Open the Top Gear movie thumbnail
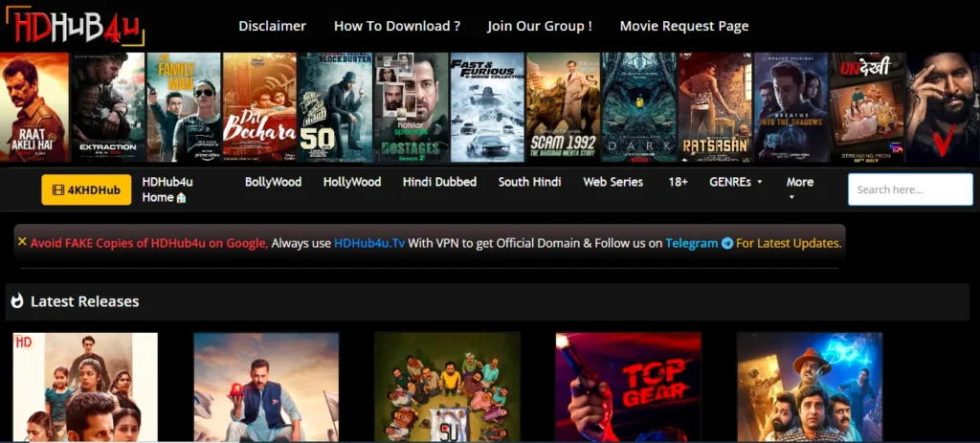The image size is (980, 443). point(628,387)
